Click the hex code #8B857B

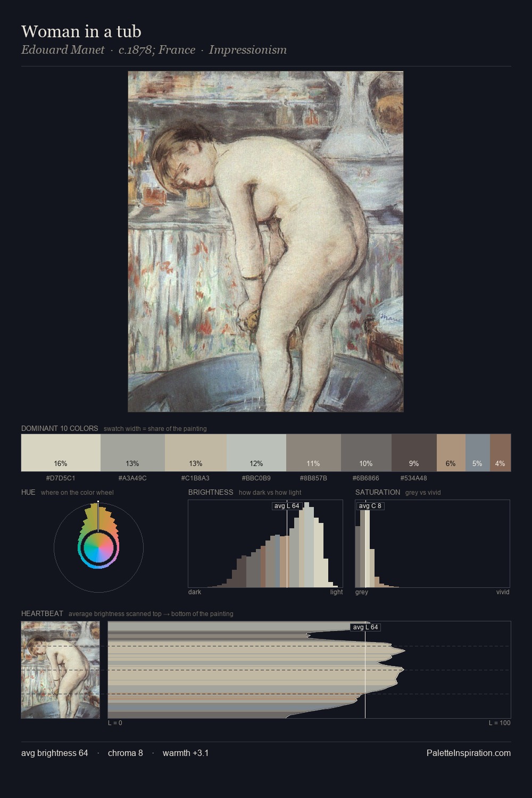click(313, 478)
